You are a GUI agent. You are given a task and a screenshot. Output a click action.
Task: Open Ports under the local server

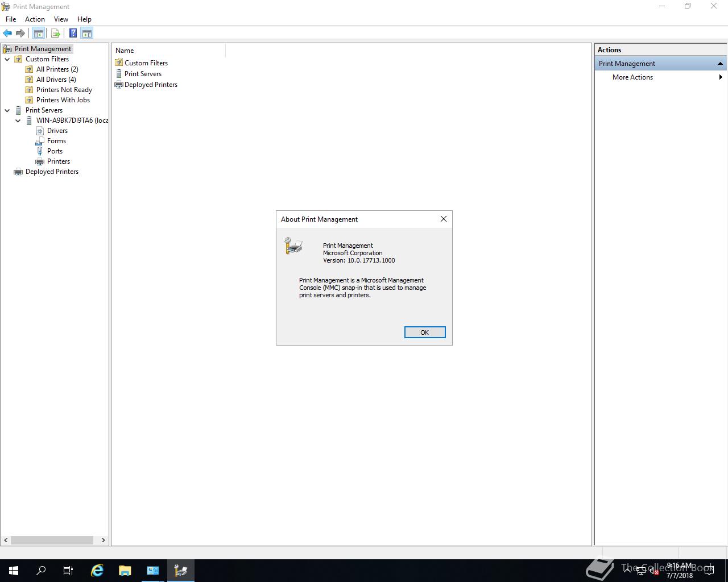click(x=55, y=151)
